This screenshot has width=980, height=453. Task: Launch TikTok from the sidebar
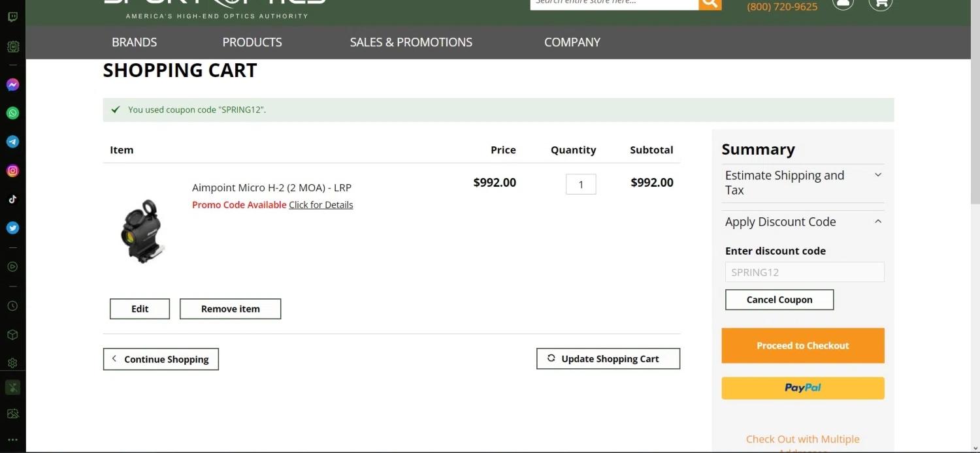pos(12,200)
